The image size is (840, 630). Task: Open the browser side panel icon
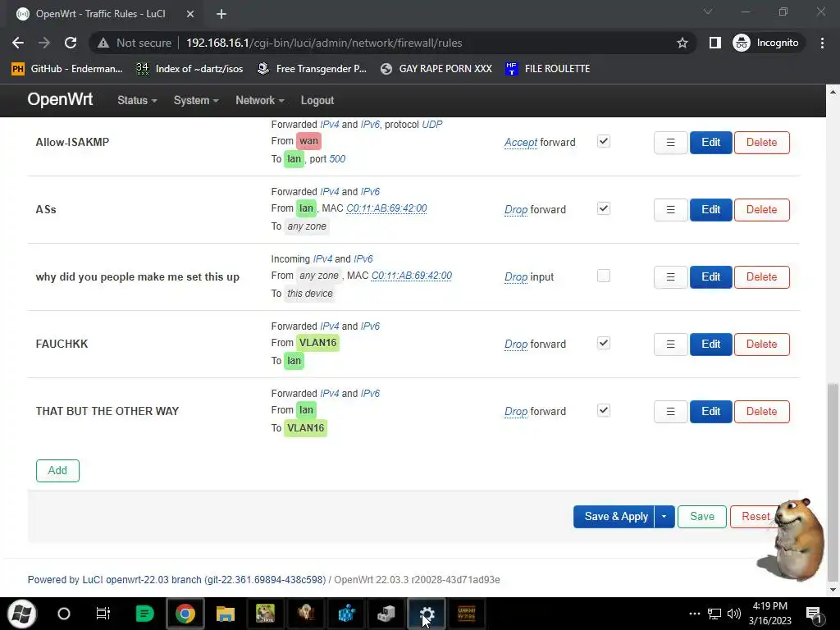tap(714, 43)
